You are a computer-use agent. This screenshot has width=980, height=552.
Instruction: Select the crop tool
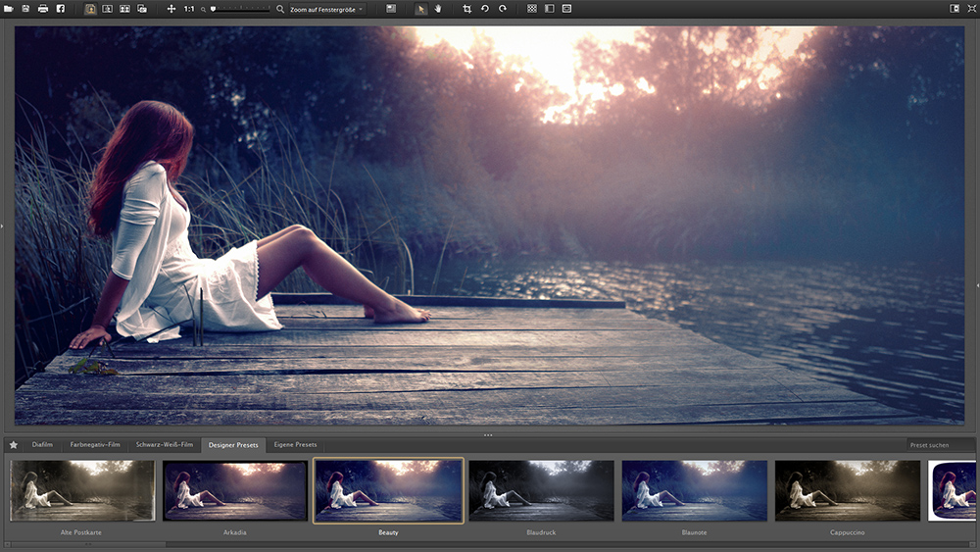click(x=467, y=9)
